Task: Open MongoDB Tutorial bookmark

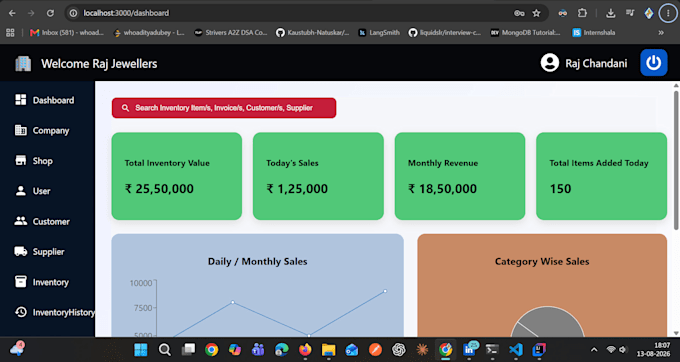Action: (525, 33)
